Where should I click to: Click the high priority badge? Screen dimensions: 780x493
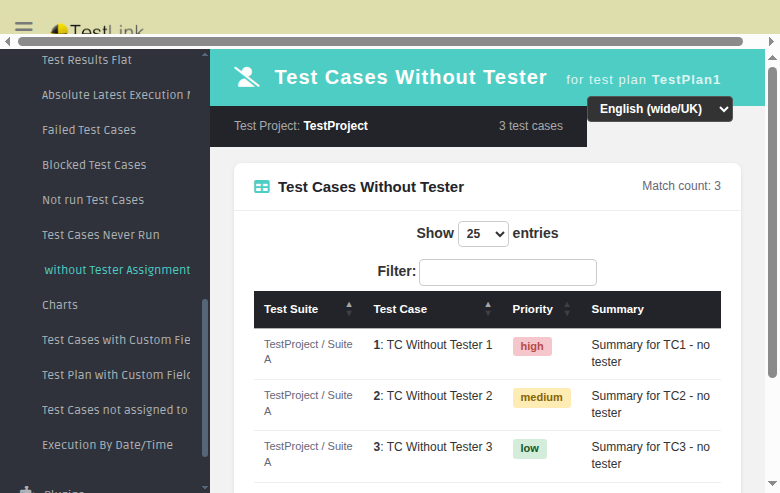click(x=532, y=346)
